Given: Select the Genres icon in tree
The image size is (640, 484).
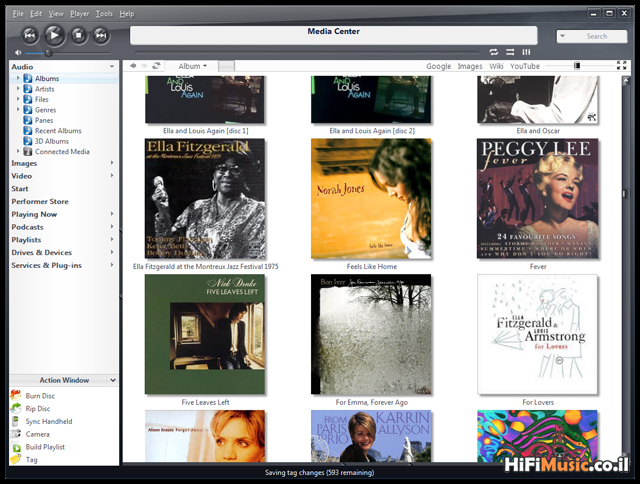Looking at the screenshot, I should coord(28,110).
